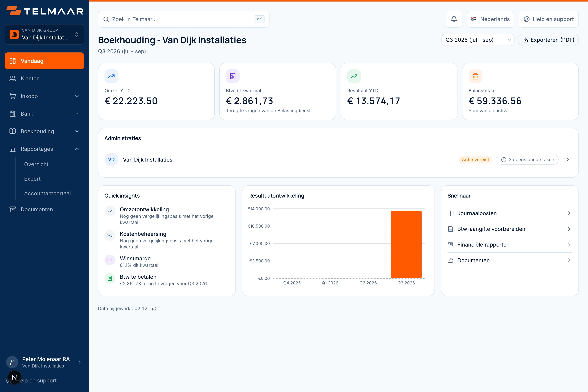Click the Actie vereist badge
This screenshot has height=392, width=588.
pos(475,159)
